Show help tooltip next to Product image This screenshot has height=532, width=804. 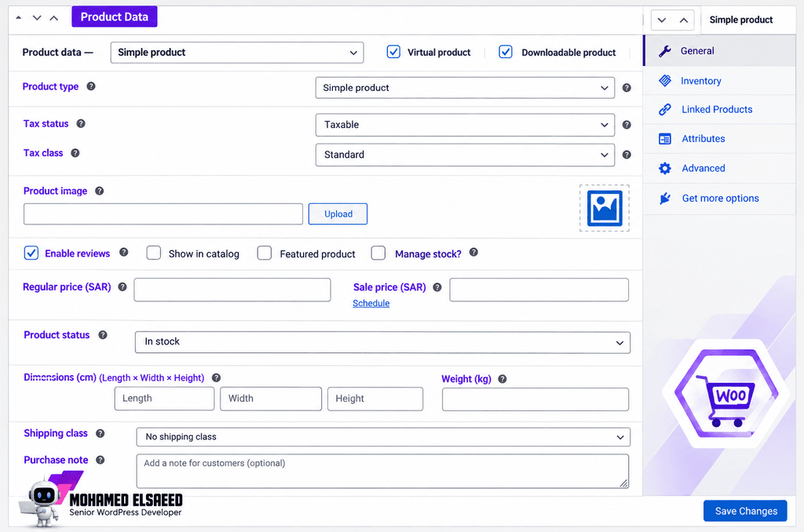[100, 191]
